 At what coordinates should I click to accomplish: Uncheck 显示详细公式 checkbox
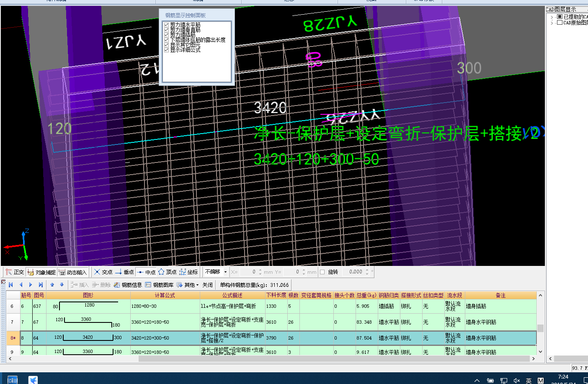click(x=166, y=50)
